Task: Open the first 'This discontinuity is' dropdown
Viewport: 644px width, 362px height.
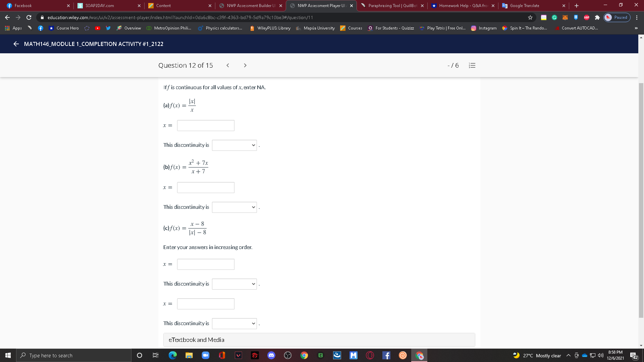Action: click(x=234, y=145)
